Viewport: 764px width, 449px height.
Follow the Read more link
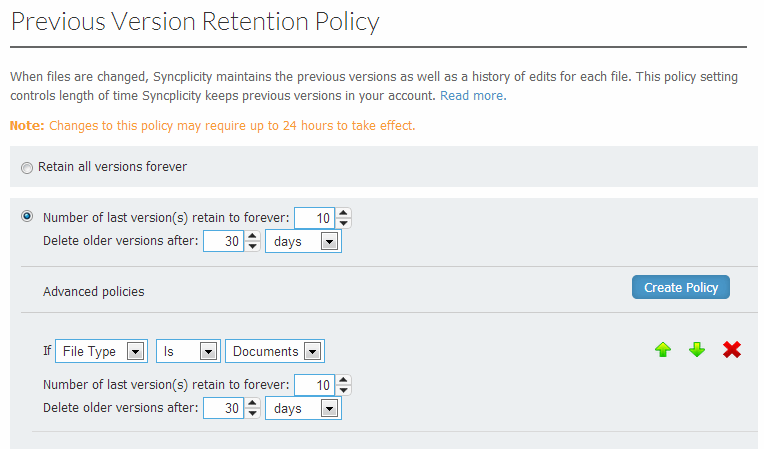point(473,95)
